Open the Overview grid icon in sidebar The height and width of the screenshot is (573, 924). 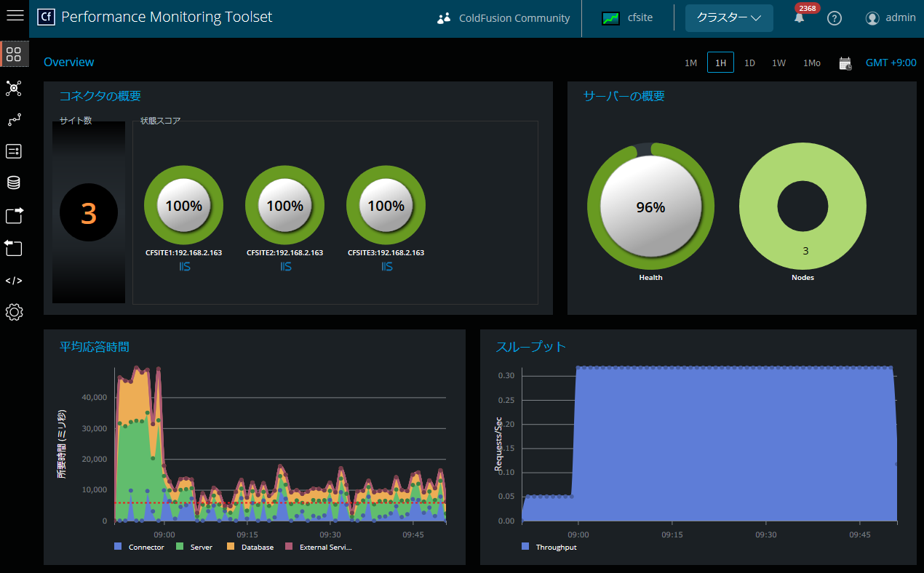(14, 55)
